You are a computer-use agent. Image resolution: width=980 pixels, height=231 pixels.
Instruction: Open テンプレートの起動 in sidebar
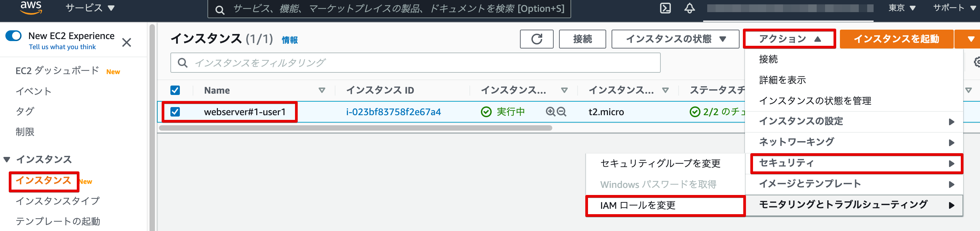pos(58,222)
